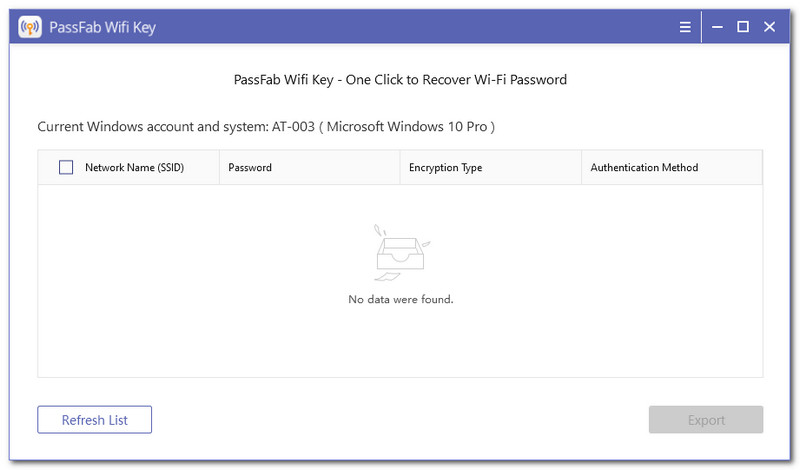Click the divider between Network Name and Password columns

(219, 168)
